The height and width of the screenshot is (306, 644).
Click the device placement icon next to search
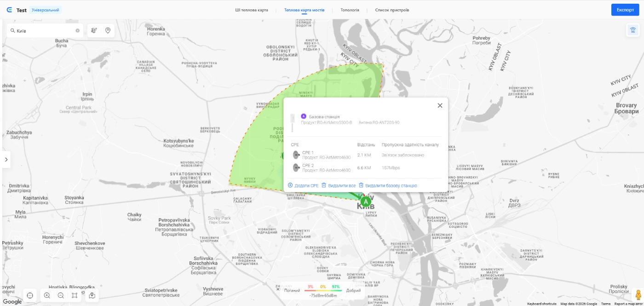pos(94,31)
